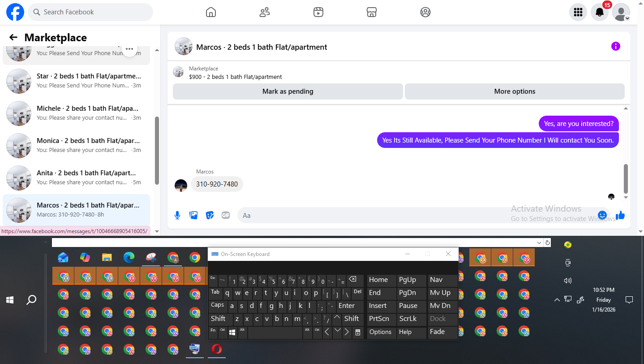Toggle ScrLk key on On-Screen Keyboard
644x364 pixels.
pos(412,319)
